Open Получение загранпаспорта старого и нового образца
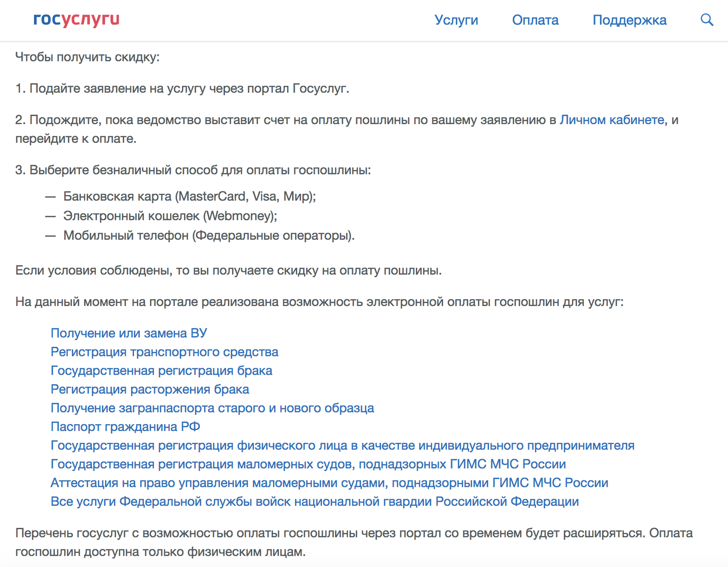 point(212,407)
